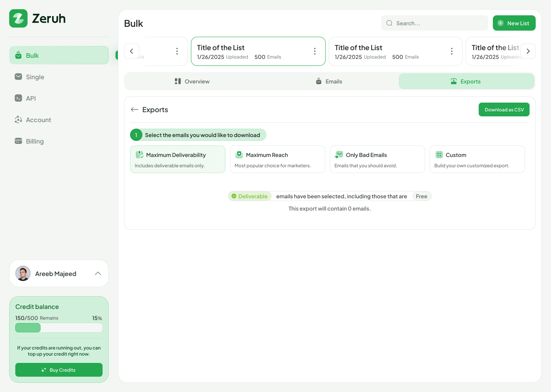
Task: Select the highlighted Title of the List card
Action: (258, 51)
